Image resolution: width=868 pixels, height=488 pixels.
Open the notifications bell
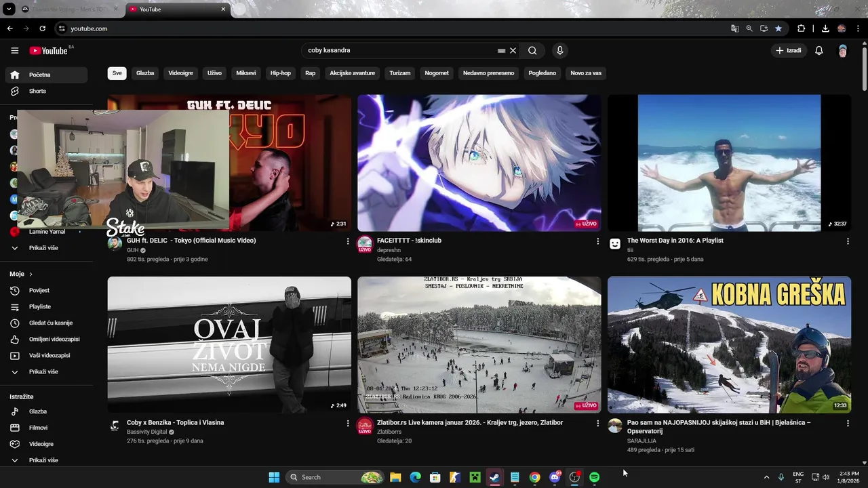click(x=819, y=50)
